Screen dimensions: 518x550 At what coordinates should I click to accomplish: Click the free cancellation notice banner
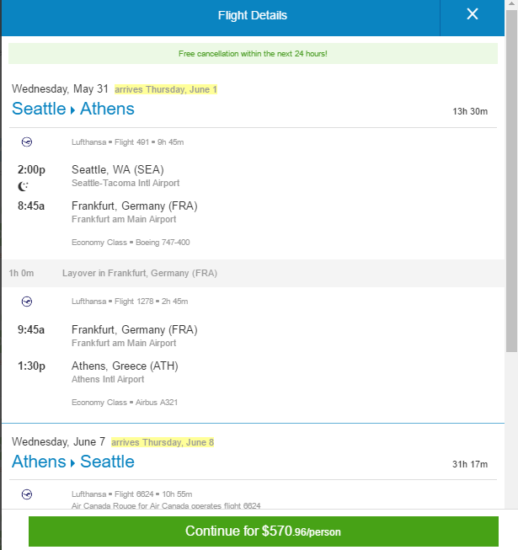pos(253,54)
